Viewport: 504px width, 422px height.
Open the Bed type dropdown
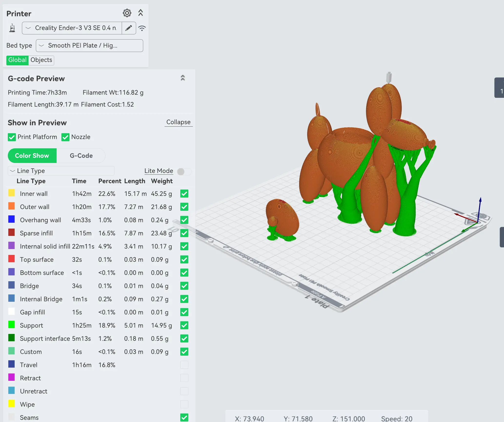coord(89,46)
